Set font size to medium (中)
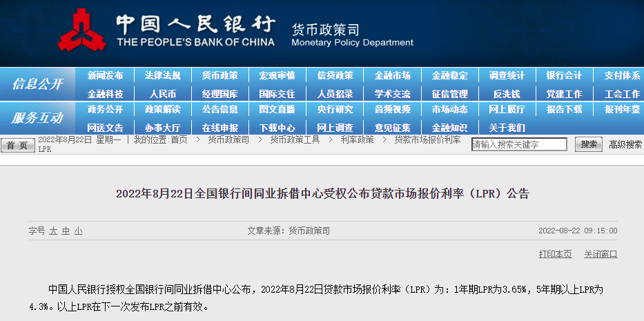The height and width of the screenshot is (321, 644). click(x=66, y=231)
